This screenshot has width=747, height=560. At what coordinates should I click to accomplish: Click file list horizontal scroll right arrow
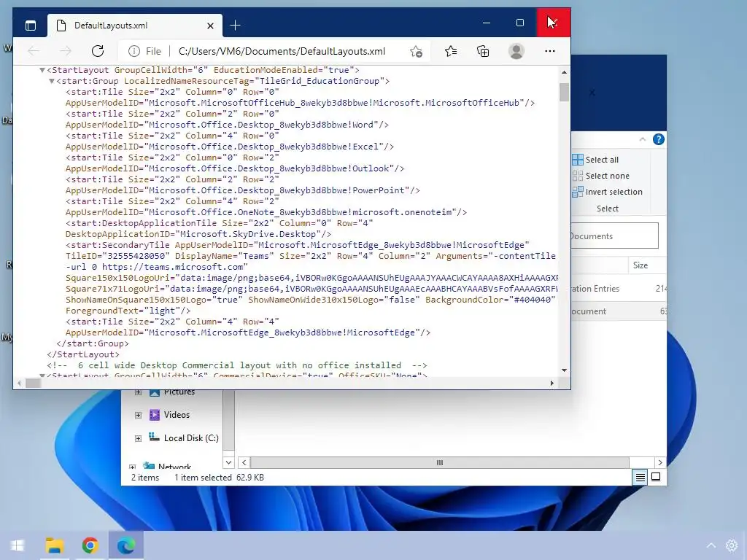(x=659, y=462)
